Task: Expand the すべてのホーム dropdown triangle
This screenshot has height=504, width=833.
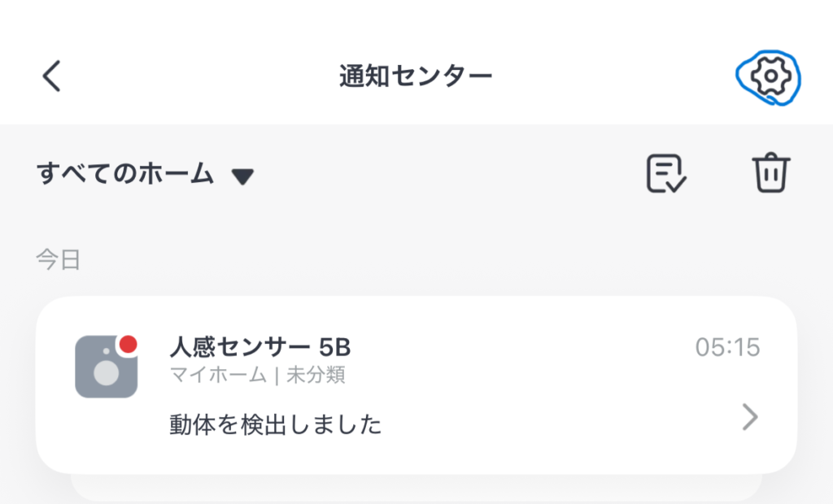Action: (242, 176)
